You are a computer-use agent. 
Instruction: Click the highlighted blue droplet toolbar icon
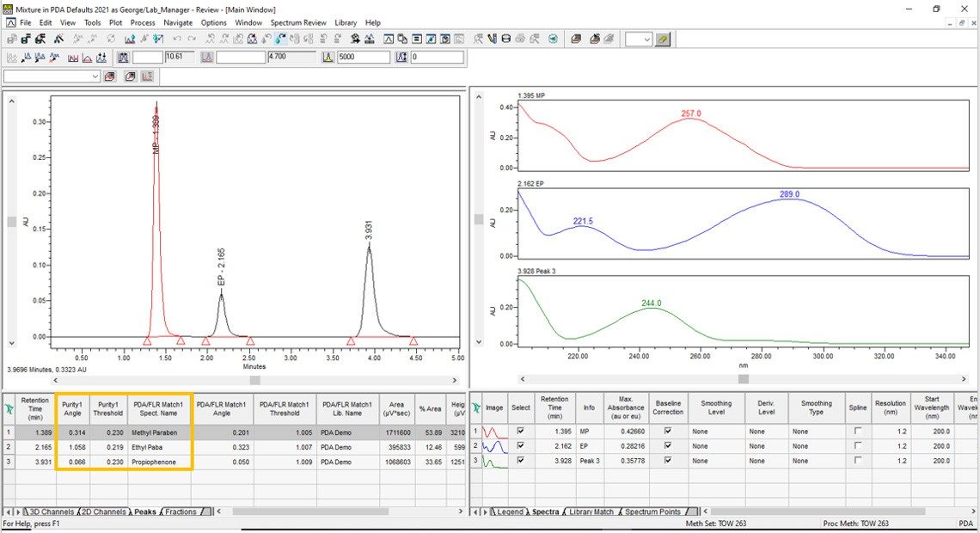pyautogui.click(x=280, y=39)
